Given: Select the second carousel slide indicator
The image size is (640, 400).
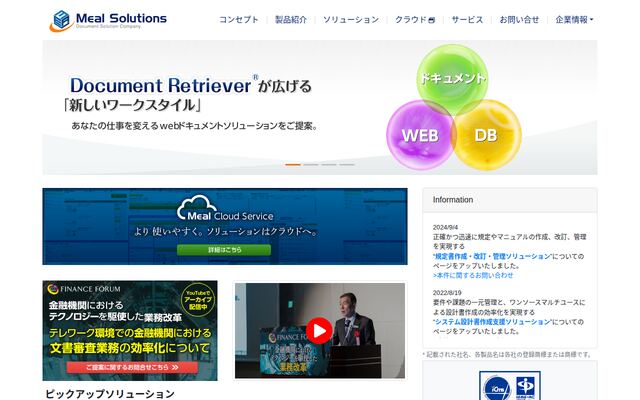Looking at the screenshot, I should tap(311, 164).
